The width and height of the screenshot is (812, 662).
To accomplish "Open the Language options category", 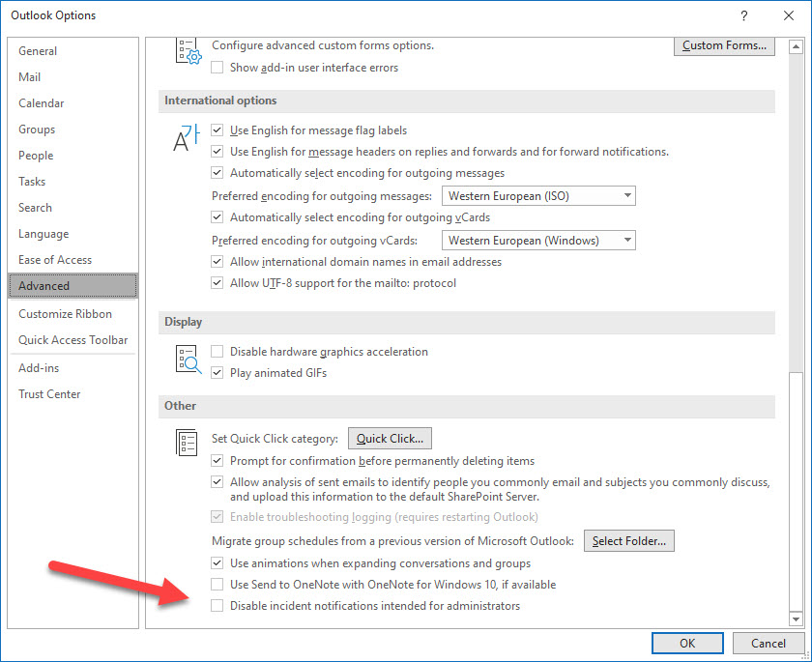I will (x=73, y=234).
